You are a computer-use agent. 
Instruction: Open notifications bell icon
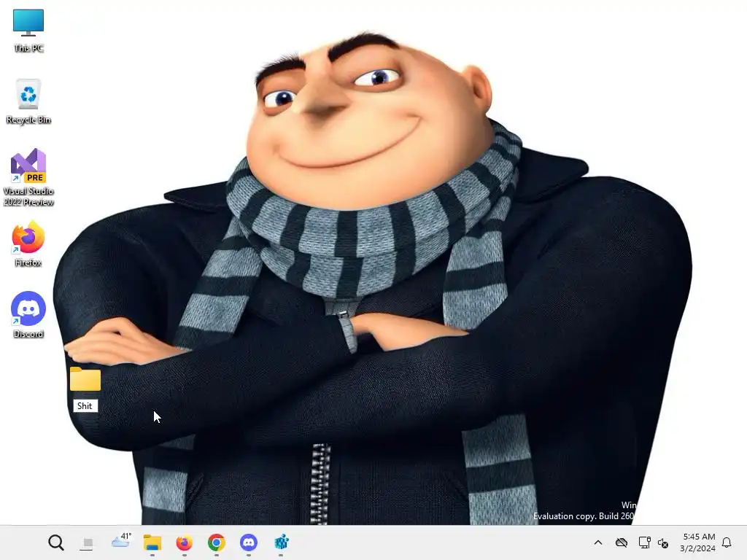point(727,542)
